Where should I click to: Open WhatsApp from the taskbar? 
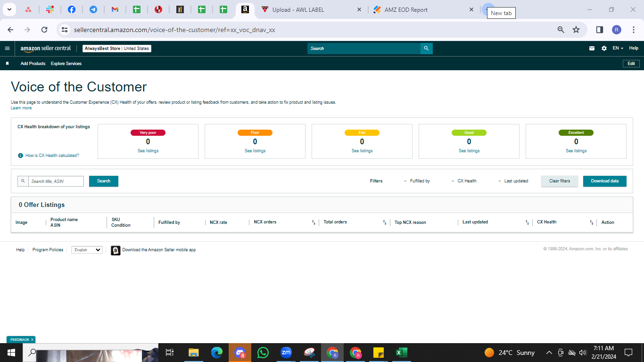(x=263, y=352)
